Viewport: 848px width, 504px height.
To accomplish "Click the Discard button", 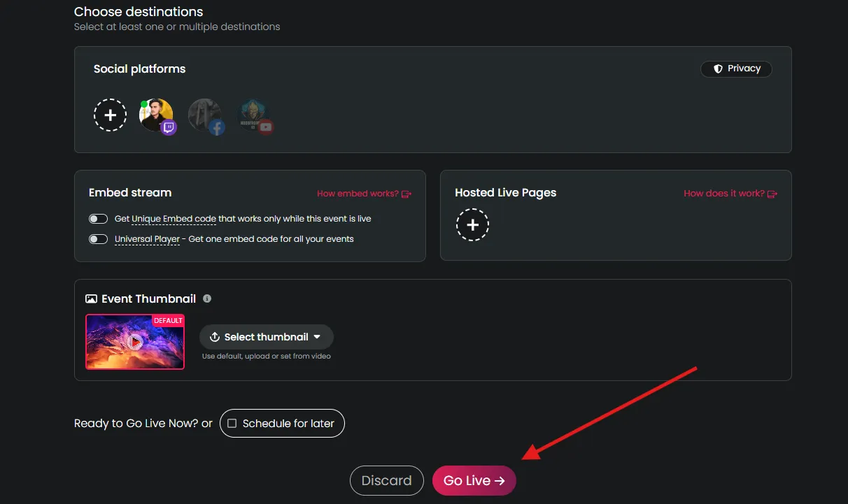I will pyautogui.click(x=386, y=480).
